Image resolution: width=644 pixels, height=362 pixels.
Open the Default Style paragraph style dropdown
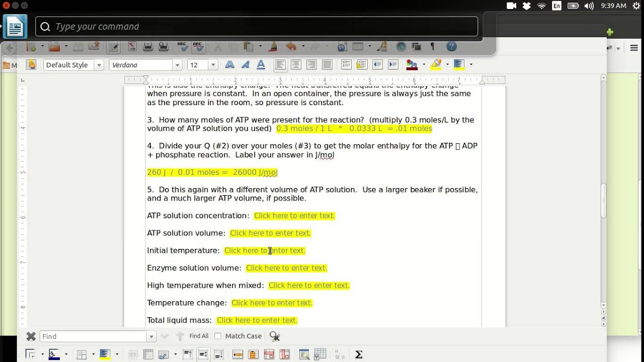[x=99, y=65]
